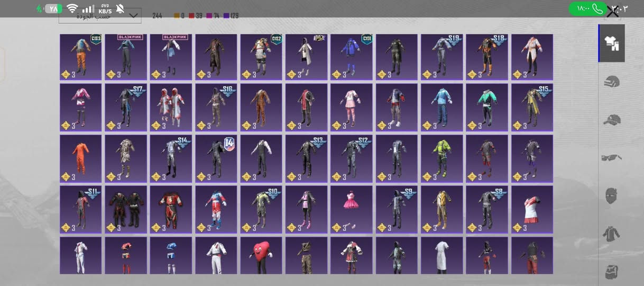Screen dimensions: 644x286
Task: Select the S13 season outfit
Action: point(307,158)
